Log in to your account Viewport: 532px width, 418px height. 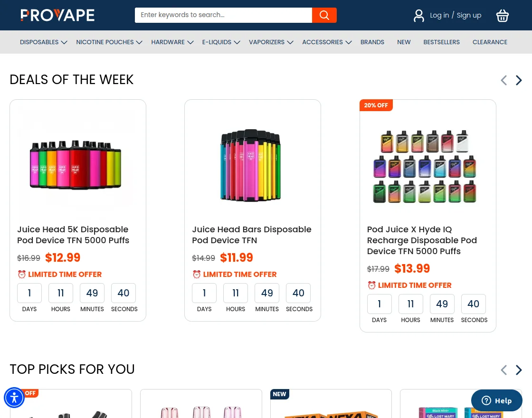tap(439, 15)
